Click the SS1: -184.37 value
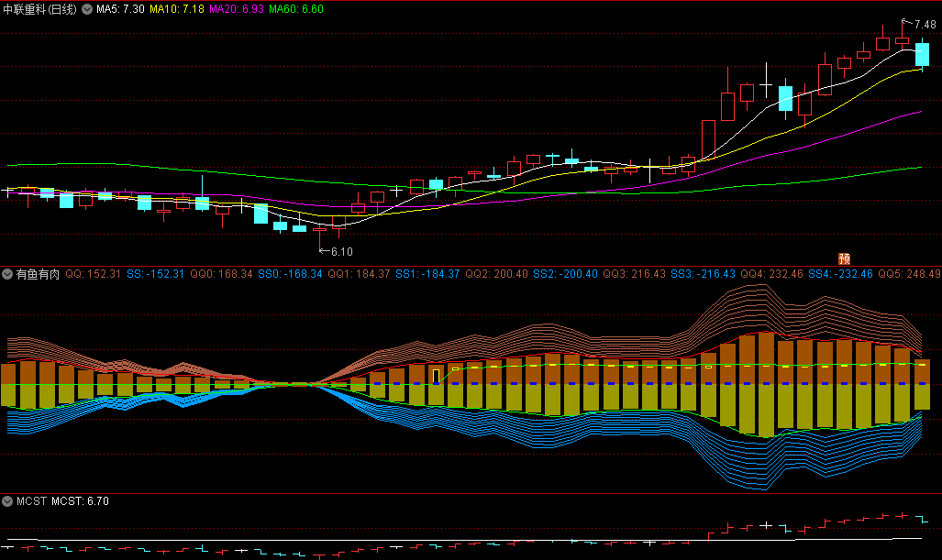This screenshot has width=942, height=560. (x=427, y=274)
